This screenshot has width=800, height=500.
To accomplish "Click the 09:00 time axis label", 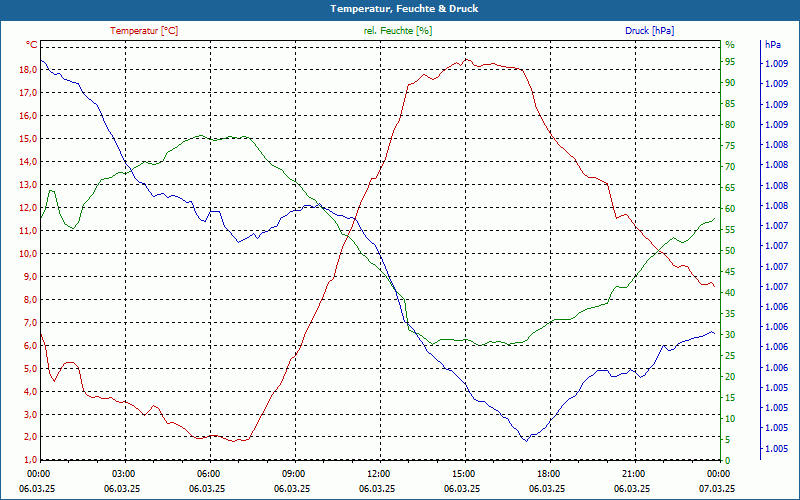I will [x=293, y=474].
